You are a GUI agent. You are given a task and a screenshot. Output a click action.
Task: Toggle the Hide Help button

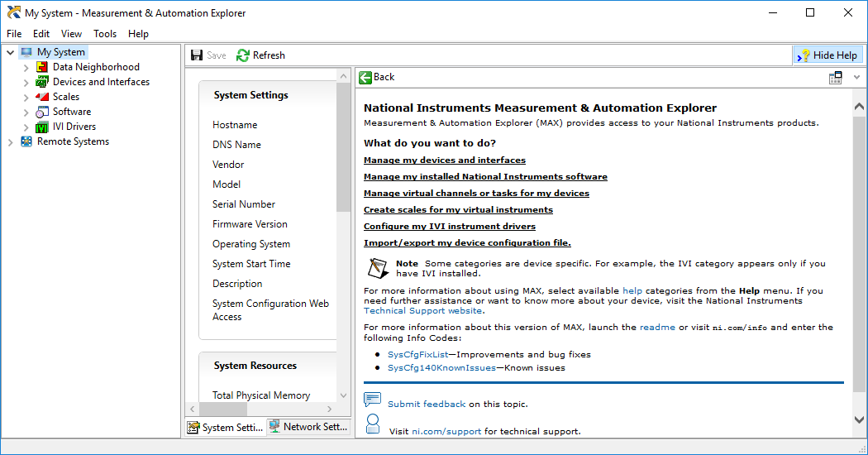(x=827, y=55)
